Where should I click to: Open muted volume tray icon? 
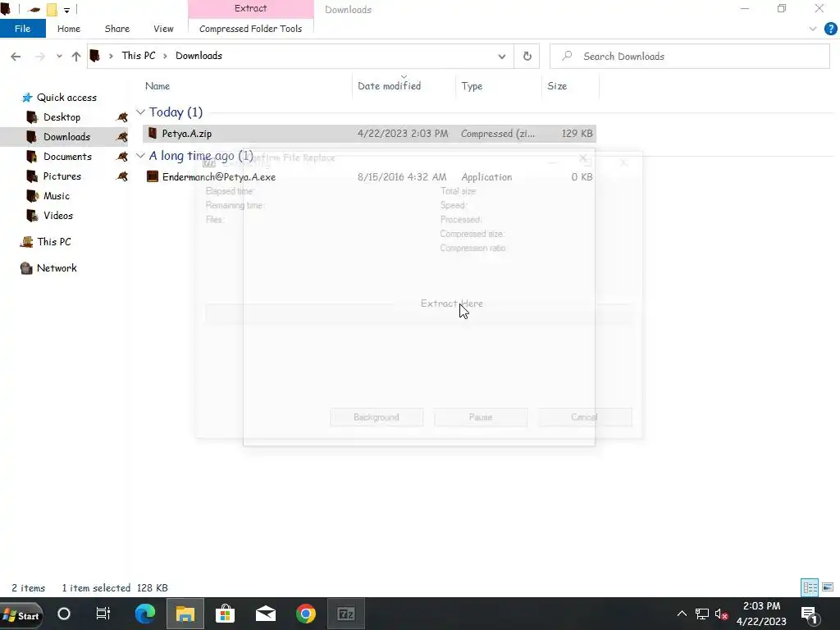(x=721, y=614)
